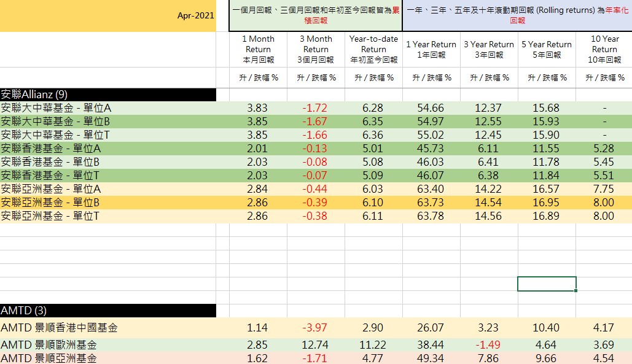Select the 1-year return value 26.07

pos(431,328)
